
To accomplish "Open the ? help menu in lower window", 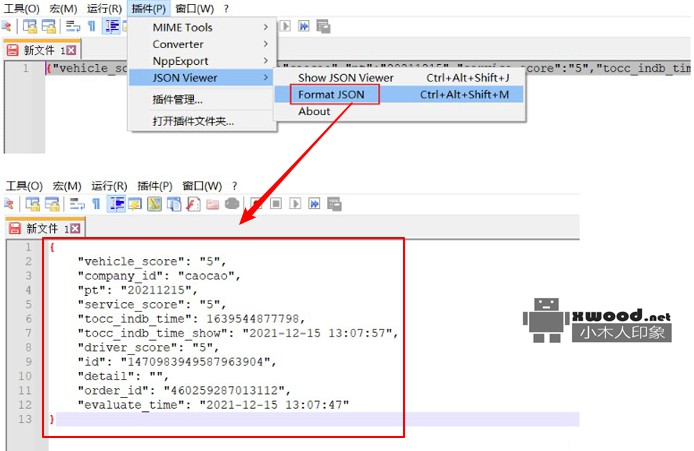I will [234, 186].
